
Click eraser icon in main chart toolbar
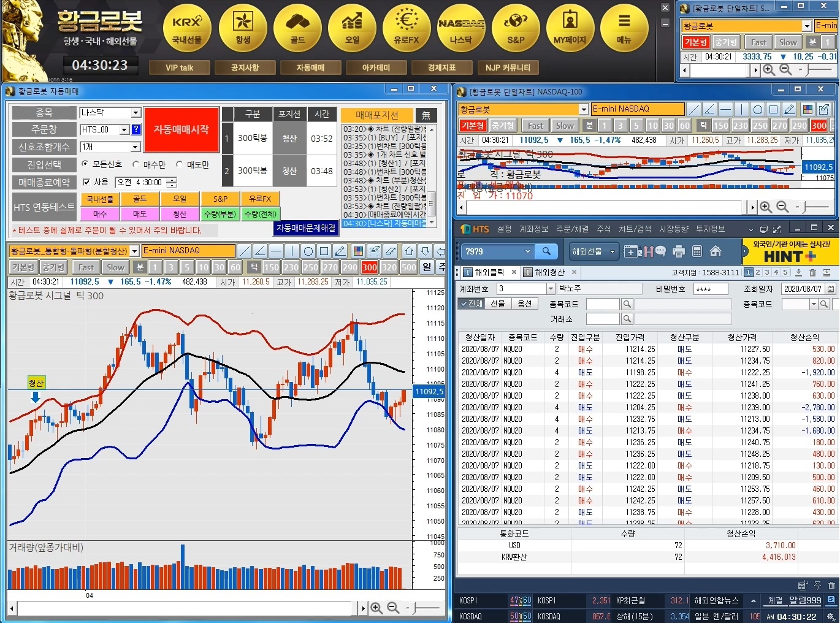tap(390, 251)
